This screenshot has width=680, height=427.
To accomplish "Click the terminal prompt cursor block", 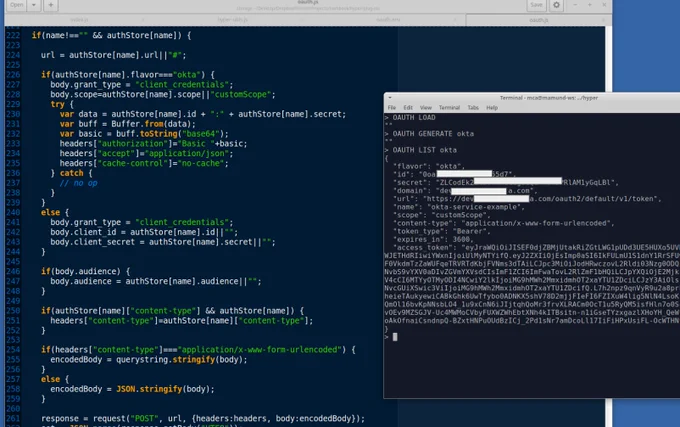I will pyautogui.click(x=395, y=337).
